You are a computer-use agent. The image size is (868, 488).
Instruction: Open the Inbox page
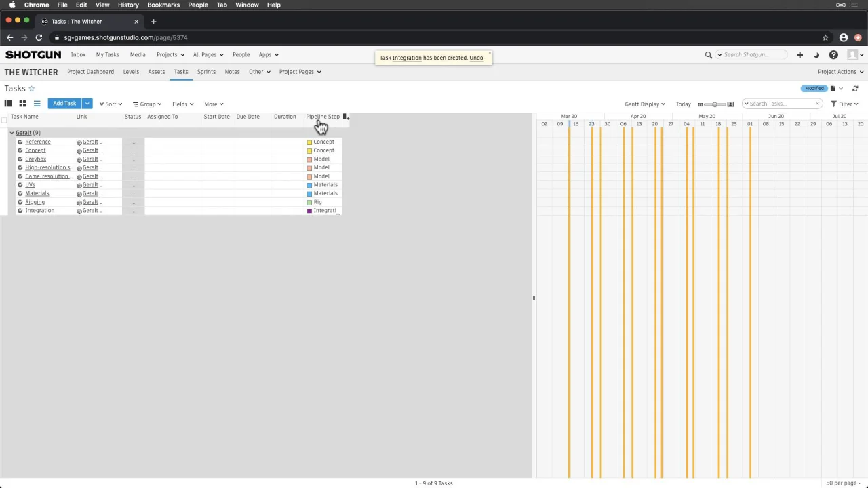(x=78, y=55)
